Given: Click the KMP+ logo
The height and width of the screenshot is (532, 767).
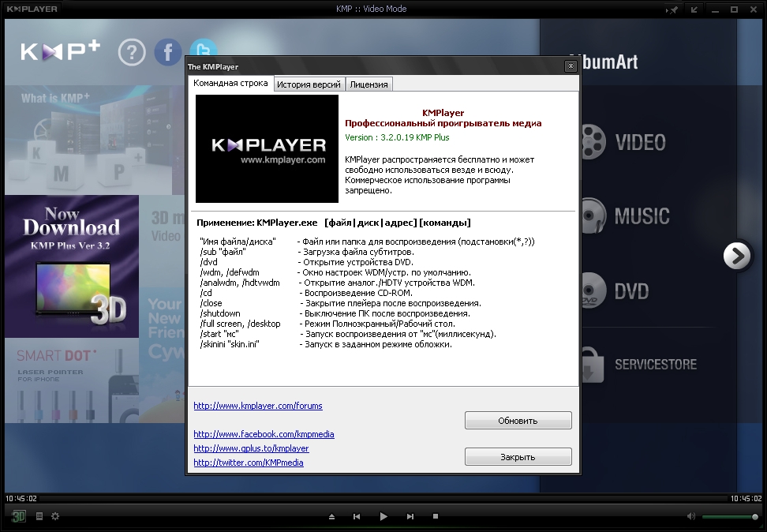Looking at the screenshot, I should (60, 51).
